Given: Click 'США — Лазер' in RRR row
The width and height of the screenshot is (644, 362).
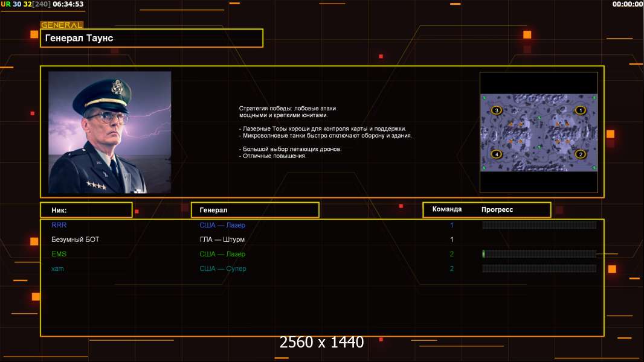Looking at the screenshot, I should pyautogui.click(x=222, y=225).
